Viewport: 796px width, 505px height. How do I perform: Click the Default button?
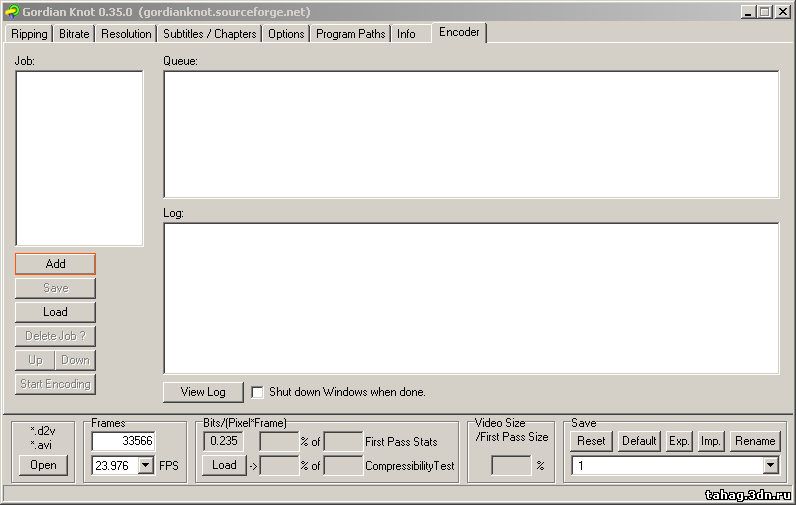tap(639, 441)
